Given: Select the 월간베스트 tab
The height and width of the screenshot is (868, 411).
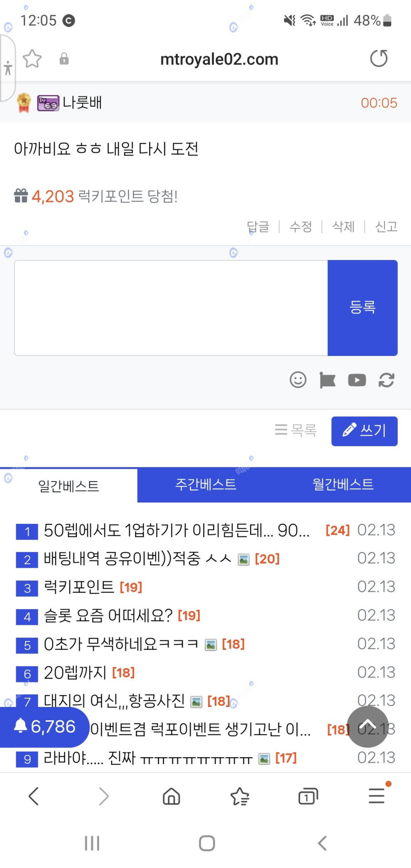Looking at the screenshot, I should 343,485.
